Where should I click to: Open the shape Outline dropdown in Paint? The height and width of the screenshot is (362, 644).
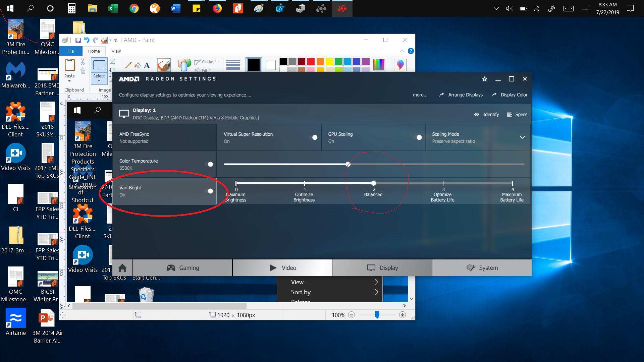207,62
